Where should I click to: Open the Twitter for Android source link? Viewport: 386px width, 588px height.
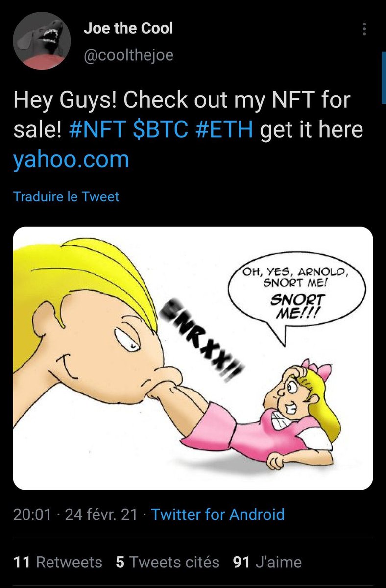218,514
